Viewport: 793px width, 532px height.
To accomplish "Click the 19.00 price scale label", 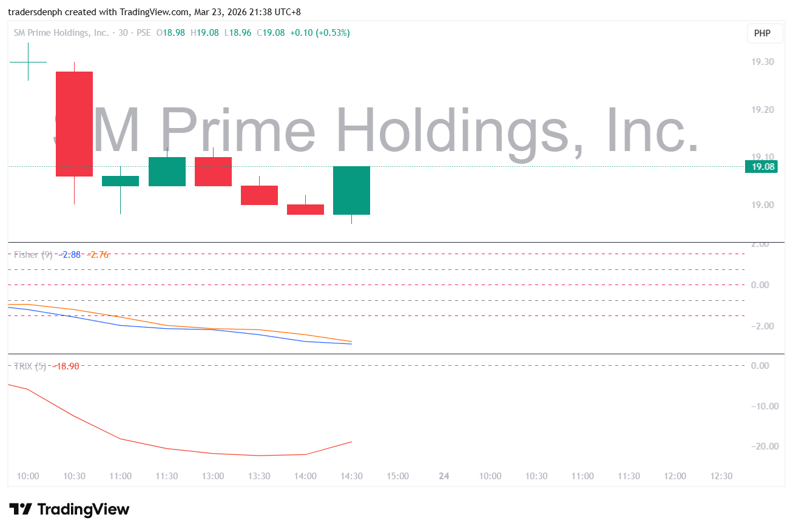I will point(762,205).
